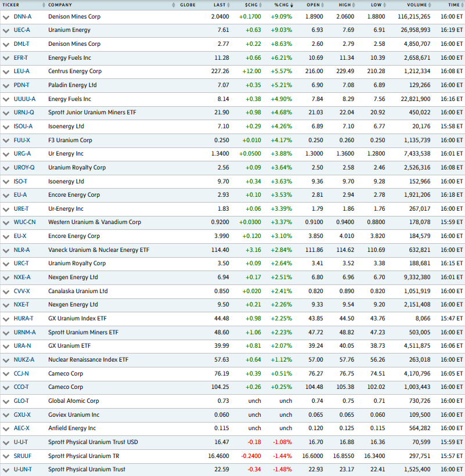Select 'Sprott Physical Uranium Trust USD' text
465x476 pixels.
(93, 442)
